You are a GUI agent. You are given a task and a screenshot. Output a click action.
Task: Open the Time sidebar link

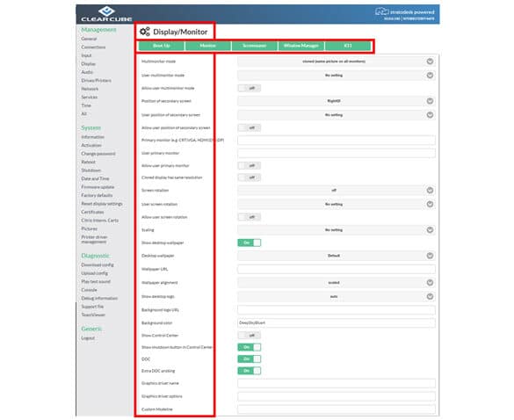click(86, 105)
